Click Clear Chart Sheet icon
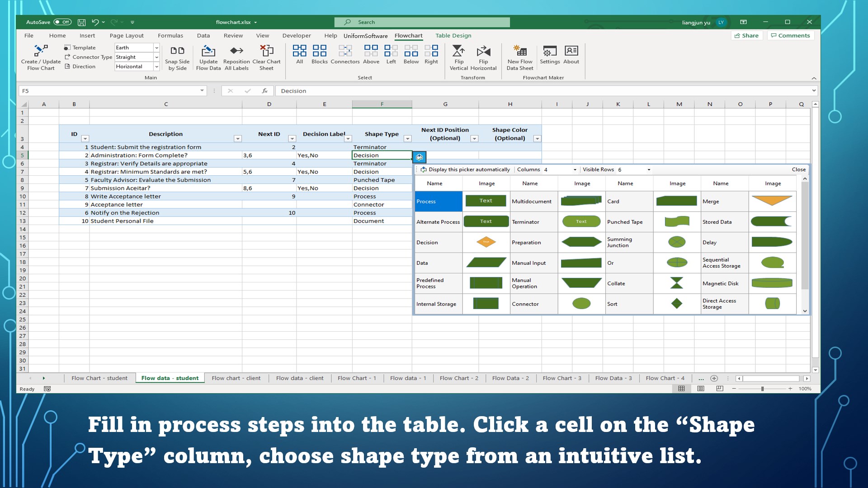 pos(266,57)
